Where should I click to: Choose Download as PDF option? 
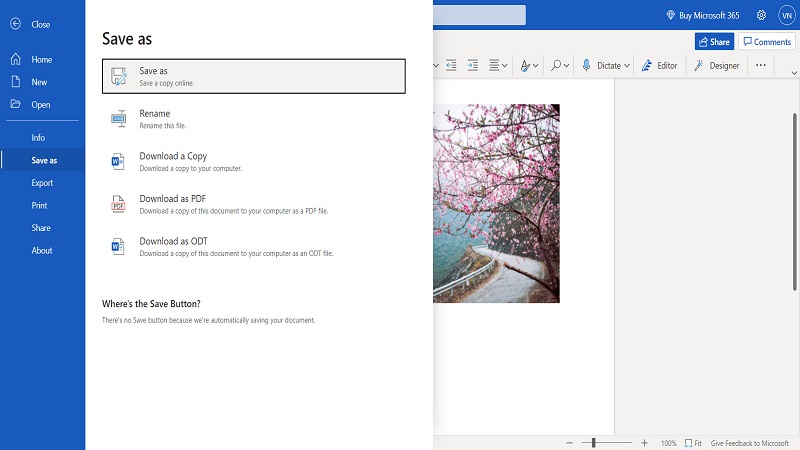coord(254,204)
